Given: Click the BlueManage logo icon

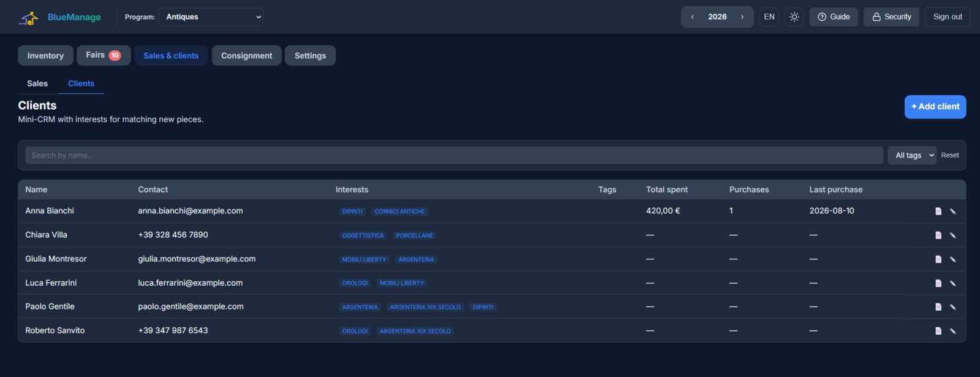Looking at the screenshot, I should (29, 18).
